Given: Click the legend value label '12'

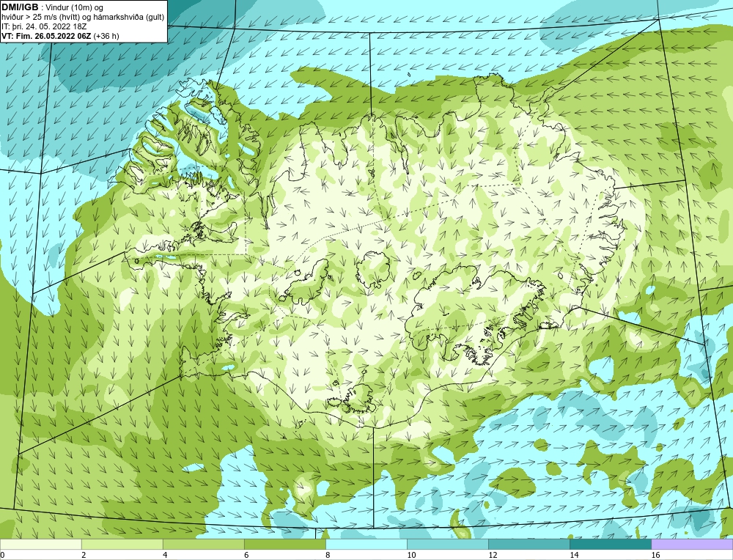Looking at the screenshot, I should (x=493, y=555).
